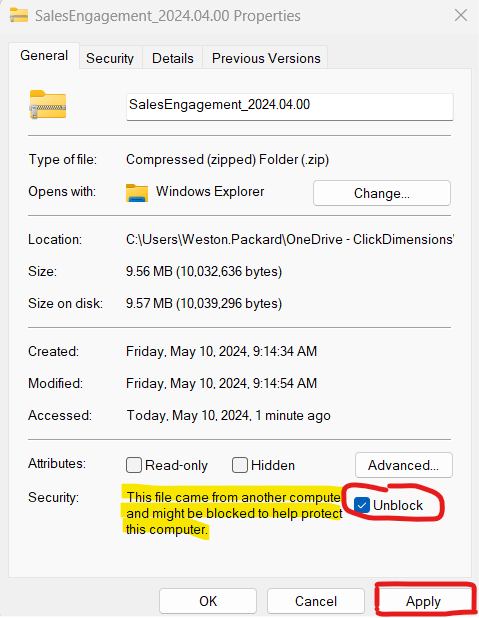Click the '9.56 MB (10,032,636 bytes)' size value
The width and height of the screenshot is (479, 618).
coord(204,272)
